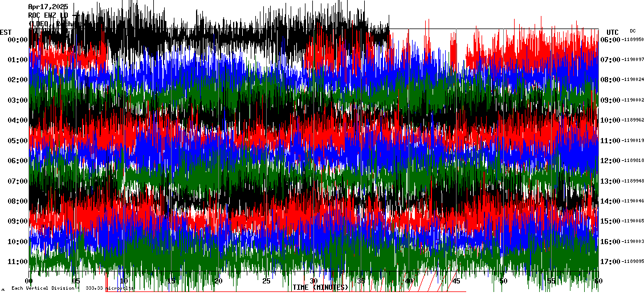The height and width of the screenshot is (296, 644).
Task: Click the 05:00 EST row label
Action: 18,141
